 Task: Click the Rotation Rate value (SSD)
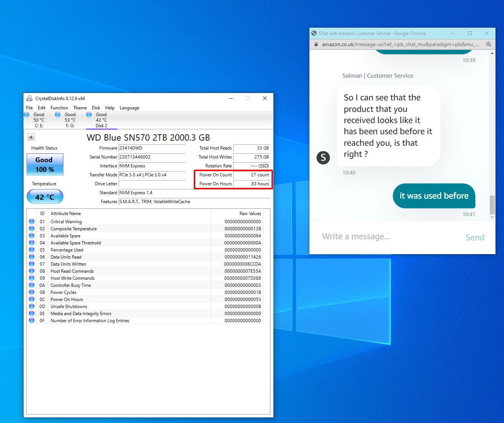[252, 166]
